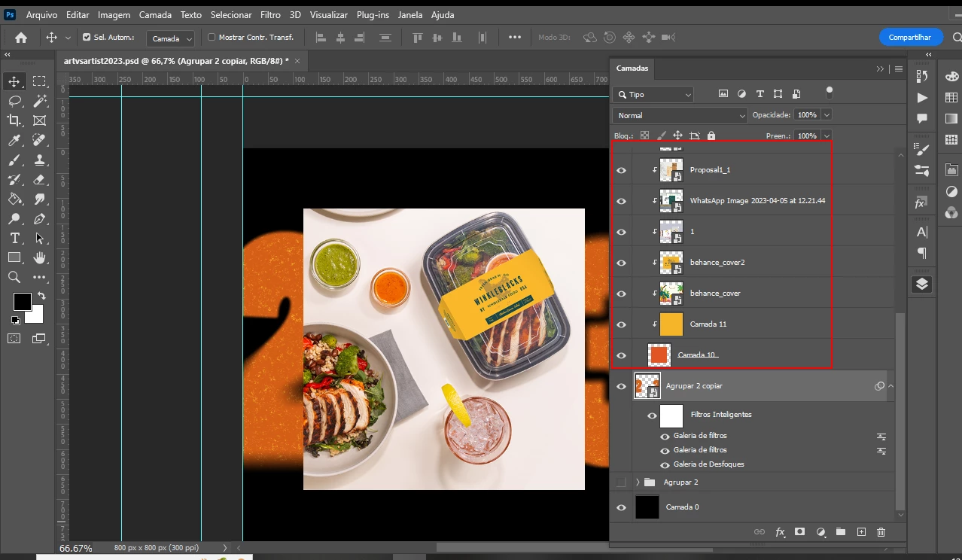The width and height of the screenshot is (962, 560).
Task: Select the Eyedropper tool
Action: tap(14, 140)
